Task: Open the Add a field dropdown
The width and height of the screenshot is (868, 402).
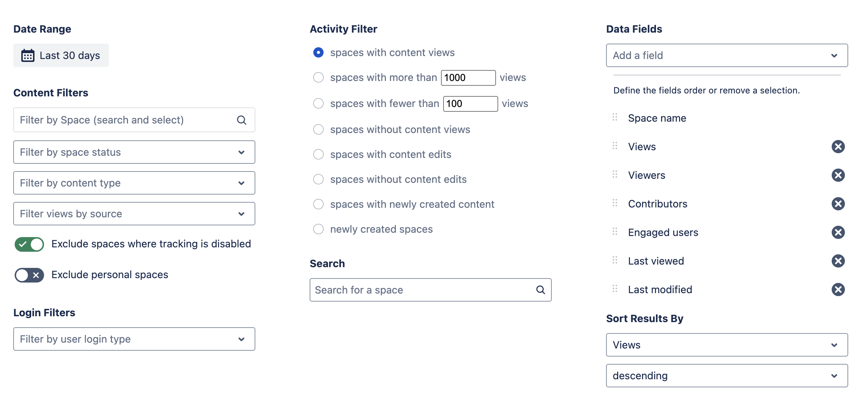Action: pyautogui.click(x=726, y=55)
